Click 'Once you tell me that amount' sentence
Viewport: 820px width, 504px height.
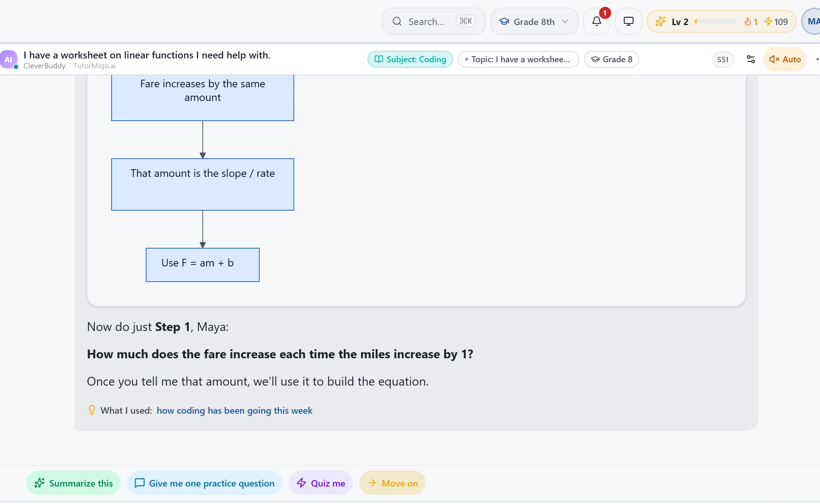[258, 381]
